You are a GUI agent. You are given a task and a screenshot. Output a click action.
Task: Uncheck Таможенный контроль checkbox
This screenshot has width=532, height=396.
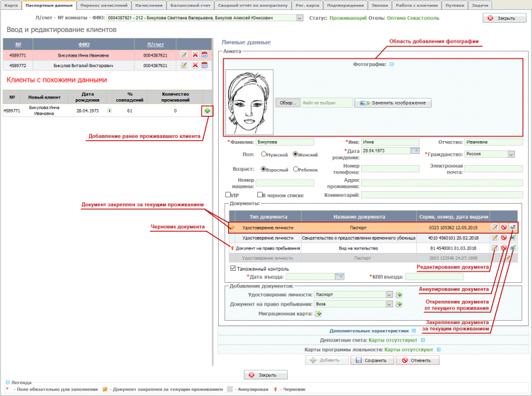tap(233, 268)
